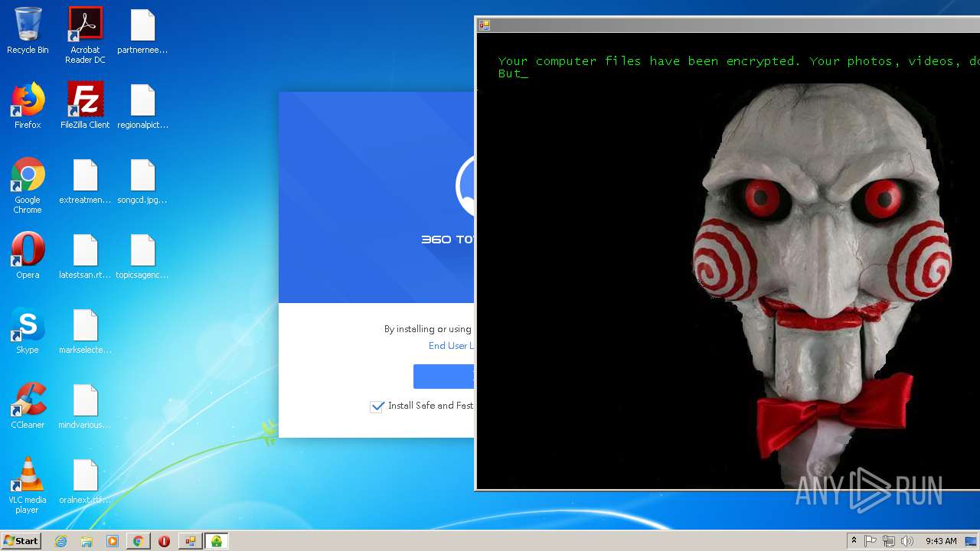Click Opera icon in the taskbar
The image size is (980, 551).
coord(164,541)
